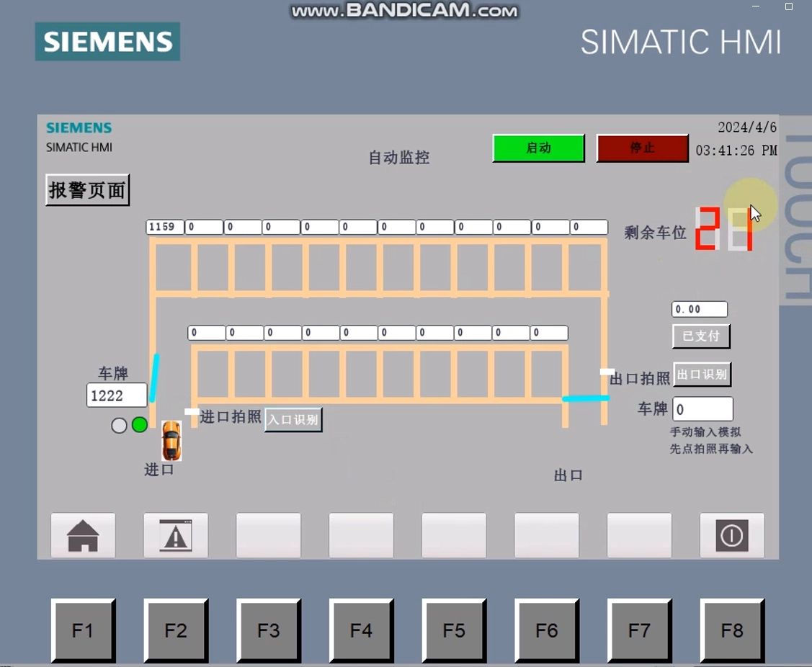Click the 车牌 plate field showing 1222
Screen dimensions: 812x667
116,395
